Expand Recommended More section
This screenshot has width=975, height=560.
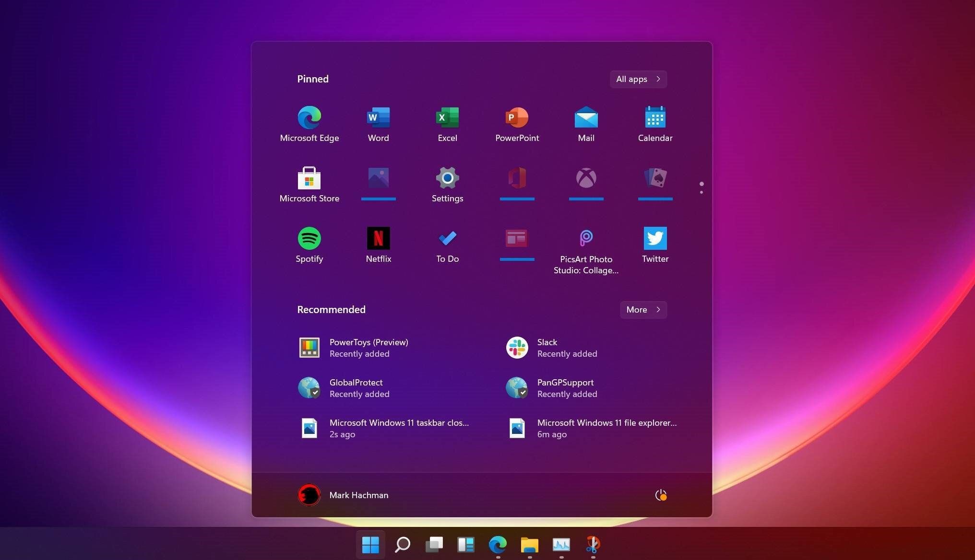643,309
